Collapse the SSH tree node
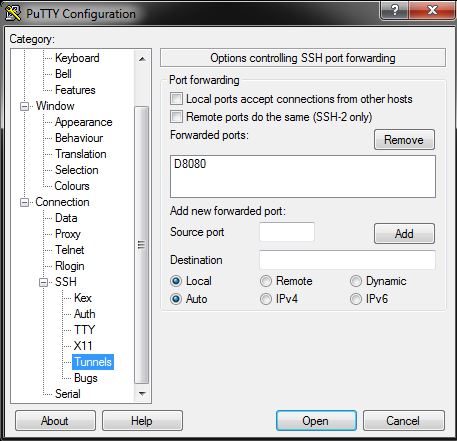Image resolution: width=457 pixels, height=441 pixels. point(43,282)
